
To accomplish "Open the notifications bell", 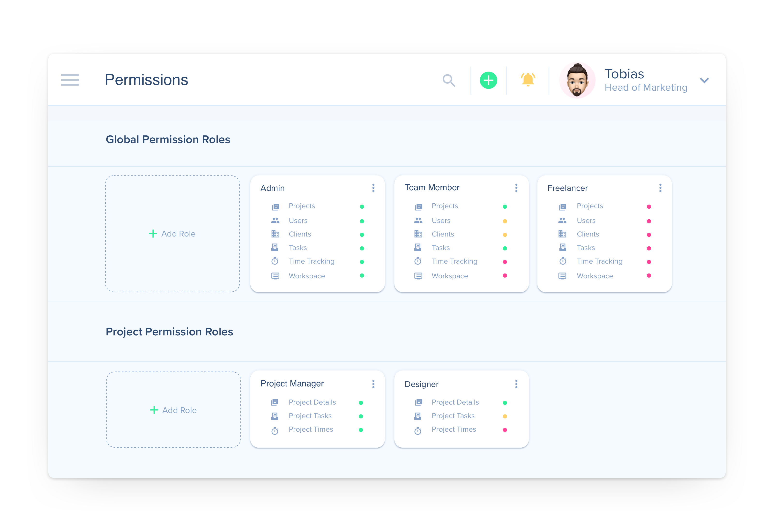I will click(x=528, y=80).
